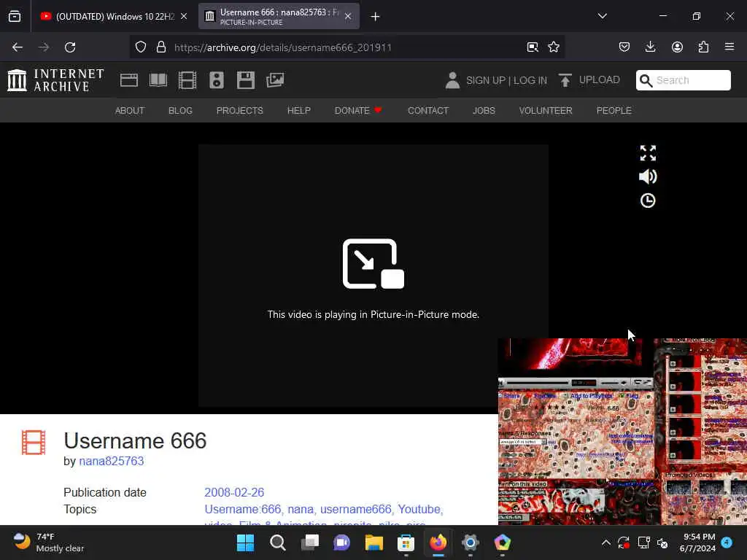Click publication date 2008-02-26 link
747x560 pixels.
point(234,492)
